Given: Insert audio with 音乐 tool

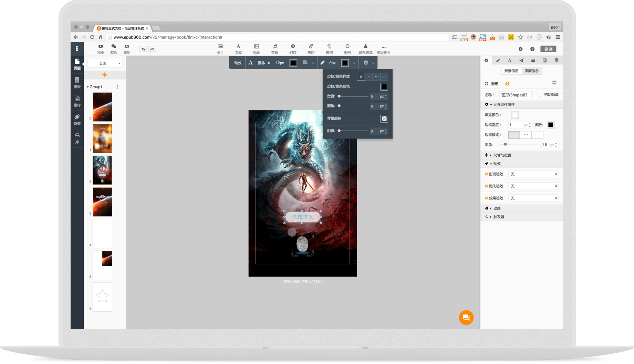Looking at the screenshot, I should click(x=274, y=49).
